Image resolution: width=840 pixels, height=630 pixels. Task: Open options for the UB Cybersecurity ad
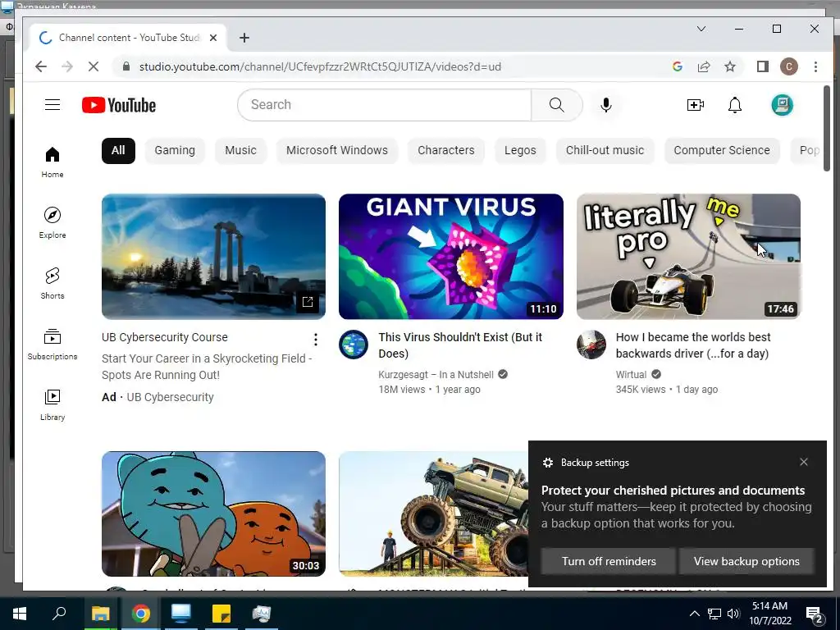tap(316, 339)
